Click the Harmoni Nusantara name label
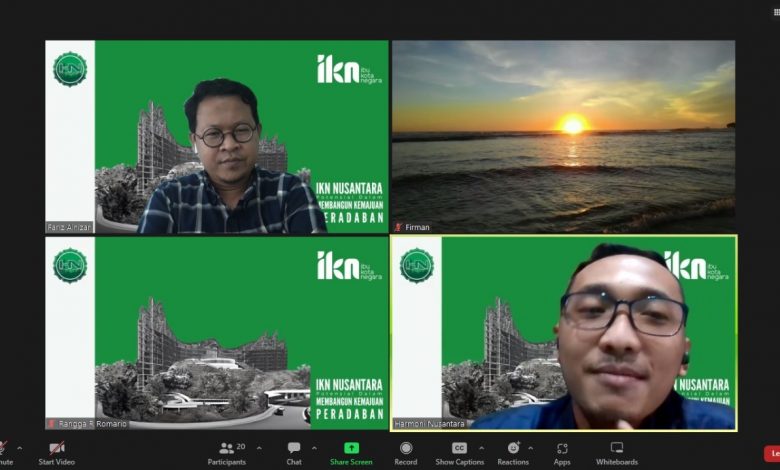 [x=429, y=424]
